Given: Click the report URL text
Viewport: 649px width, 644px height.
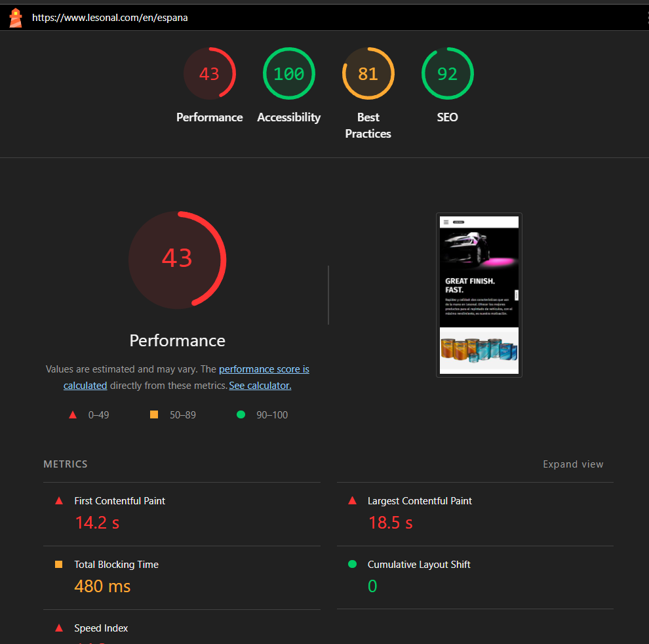Looking at the screenshot, I should tap(110, 18).
